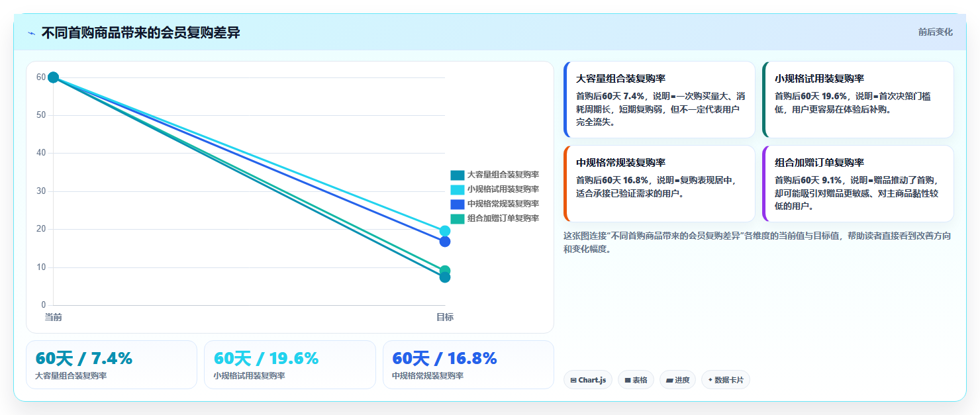Click the 目标 x-axis label
Image resolution: width=980 pixels, height=415 pixels.
pyautogui.click(x=445, y=317)
